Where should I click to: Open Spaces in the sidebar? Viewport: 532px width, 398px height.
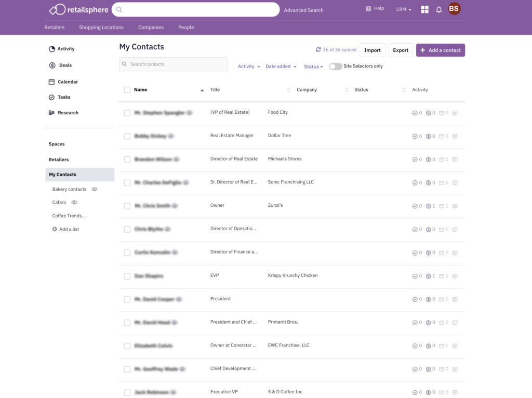[x=56, y=144]
